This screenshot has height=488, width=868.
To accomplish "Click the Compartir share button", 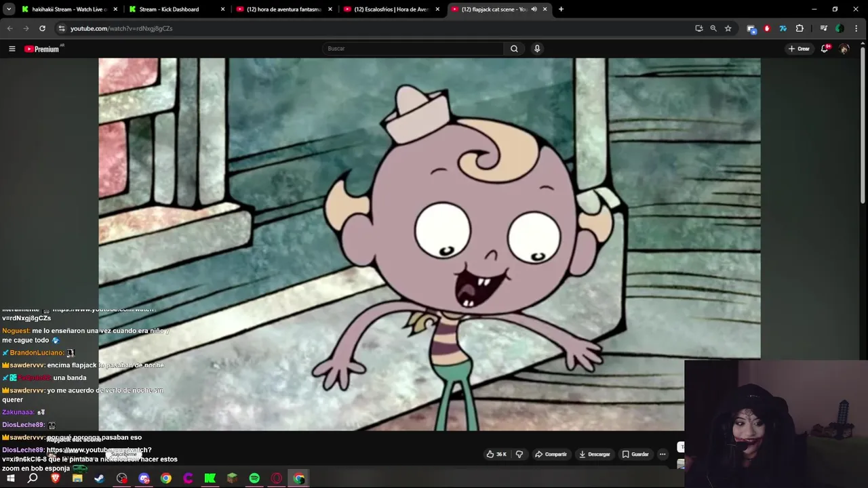I will 551,454.
